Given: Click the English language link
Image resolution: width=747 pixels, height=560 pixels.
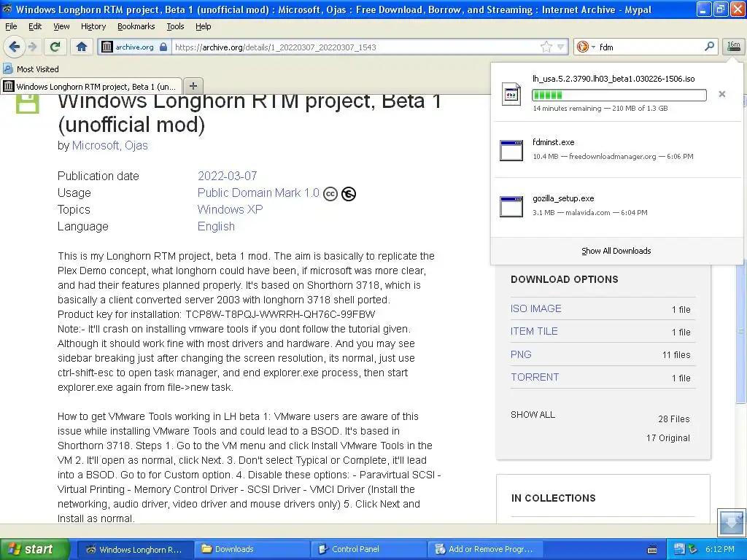Looking at the screenshot, I should [x=216, y=226].
